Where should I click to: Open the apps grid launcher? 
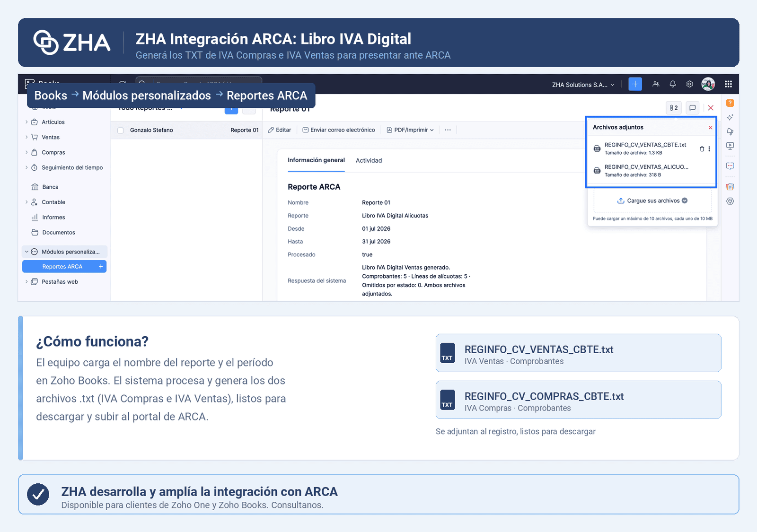729,84
